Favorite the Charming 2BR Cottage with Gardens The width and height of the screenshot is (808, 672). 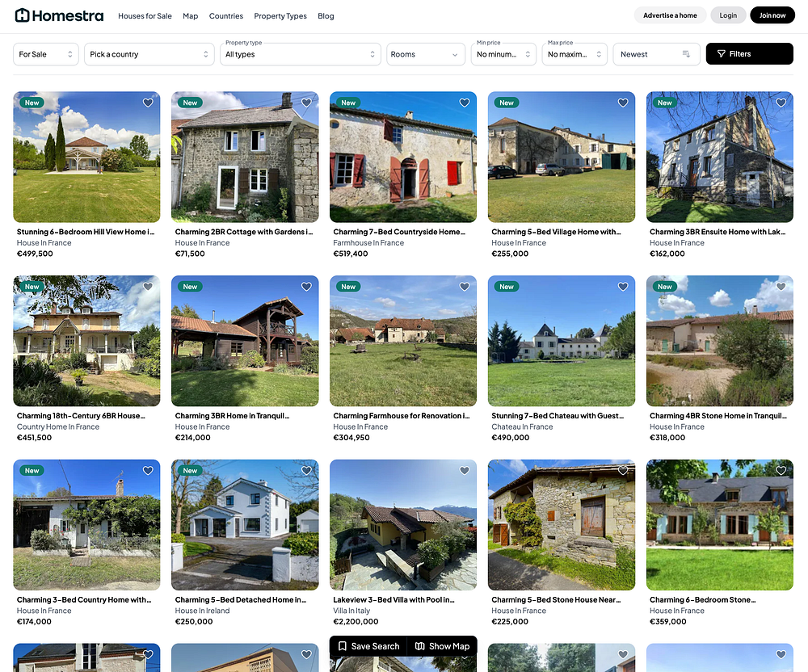[306, 103]
